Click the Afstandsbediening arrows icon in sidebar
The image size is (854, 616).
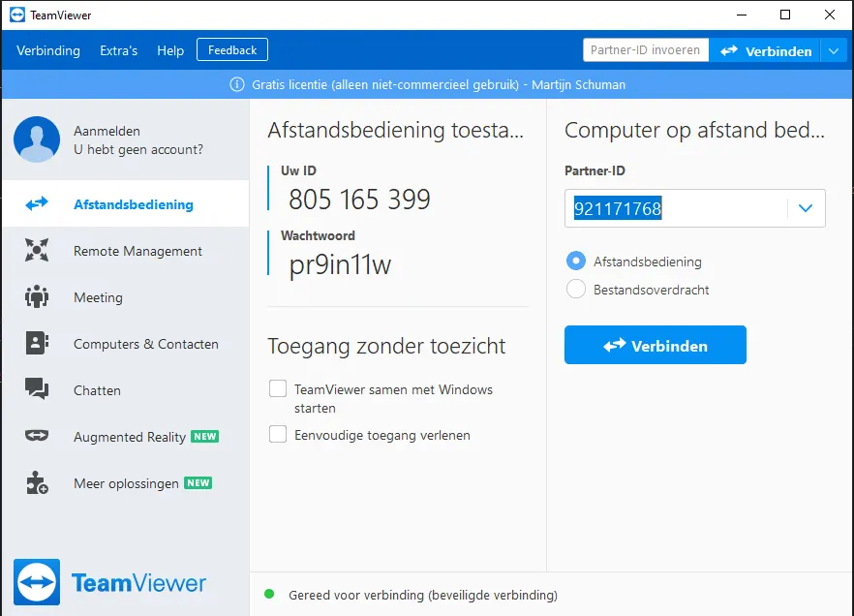click(x=37, y=204)
